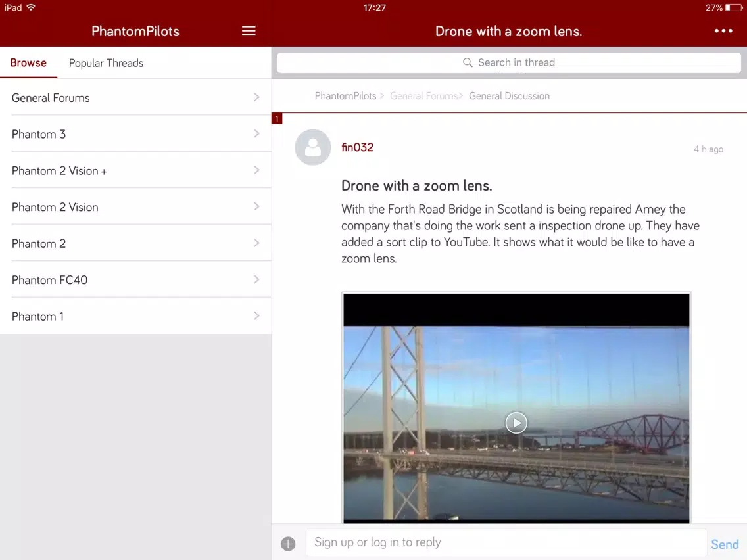This screenshot has height=560, width=747.
Task: Open the Phantom 2 Vision category
Action: tap(135, 206)
